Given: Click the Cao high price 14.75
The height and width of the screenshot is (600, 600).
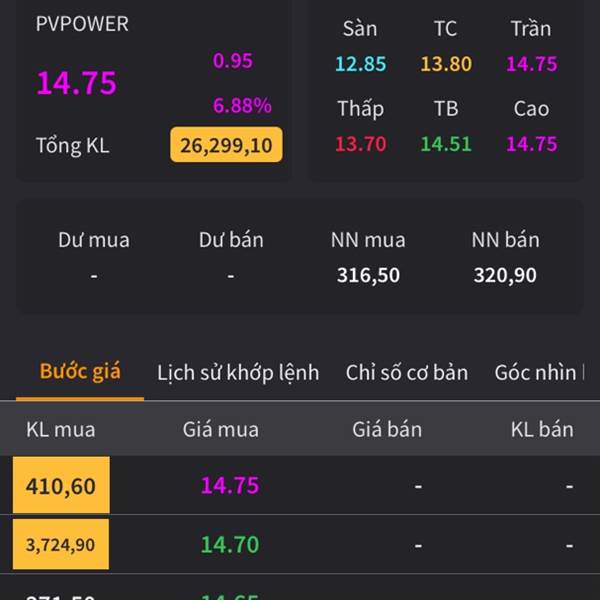Looking at the screenshot, I should (532, 144).
